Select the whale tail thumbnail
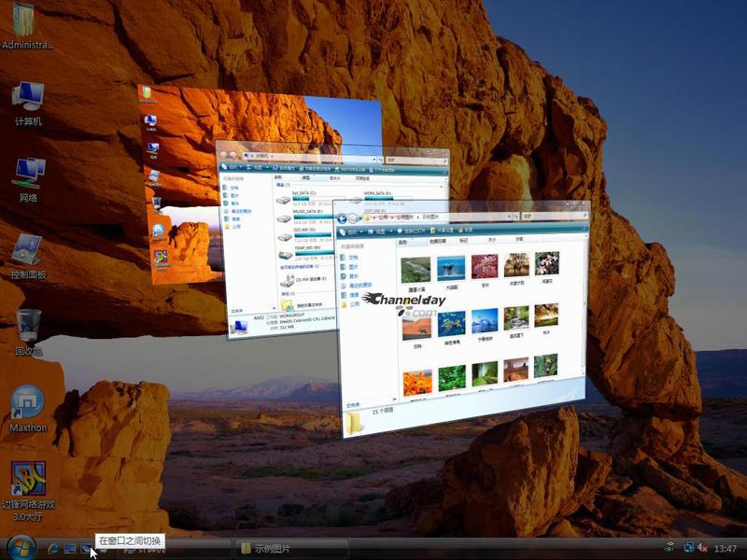Image resolution: width=747 pixels, height=560 pixels. (x=451, y=269)
